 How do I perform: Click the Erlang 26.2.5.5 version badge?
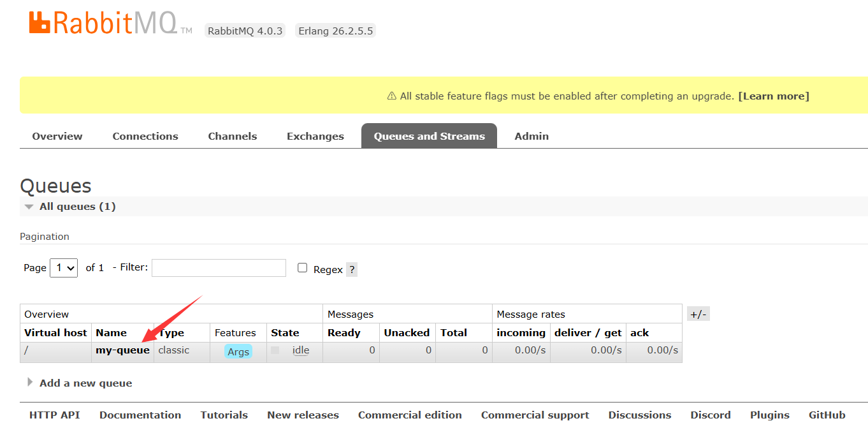click(335, 31)
